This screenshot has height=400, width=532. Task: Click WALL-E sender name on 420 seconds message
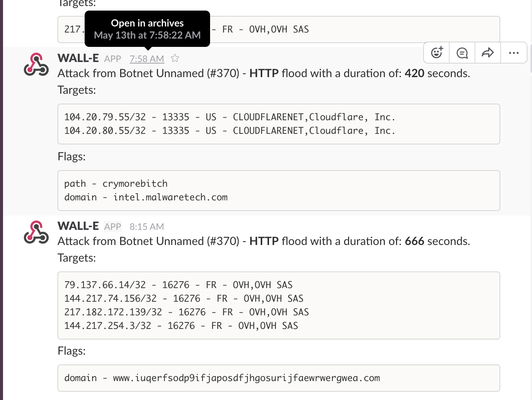[78, 58]
